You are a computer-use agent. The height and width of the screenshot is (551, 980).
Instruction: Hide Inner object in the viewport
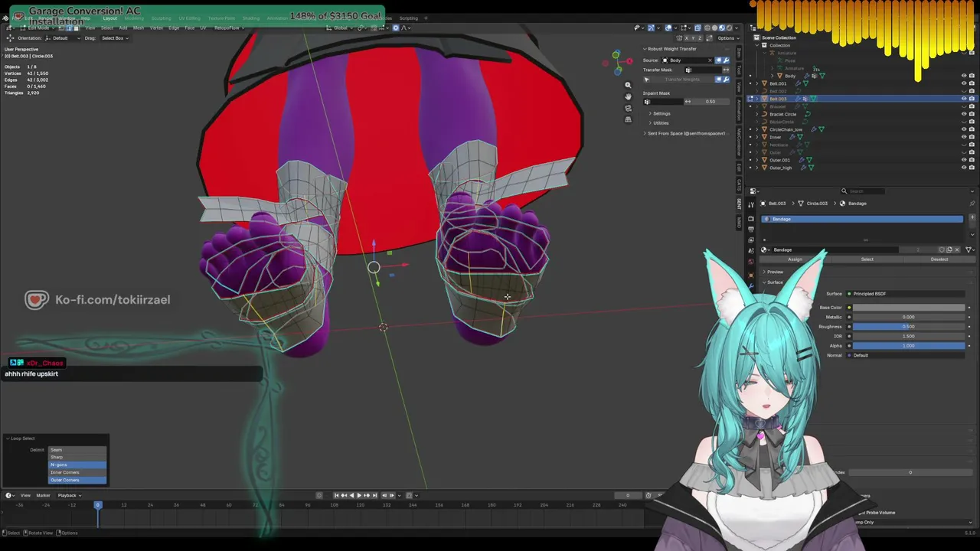click(x=964, y=137)
